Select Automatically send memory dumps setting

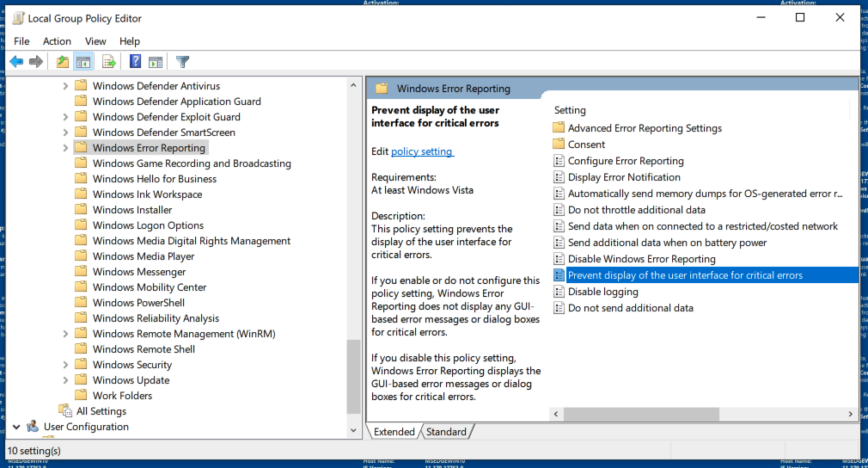[705, 194]
